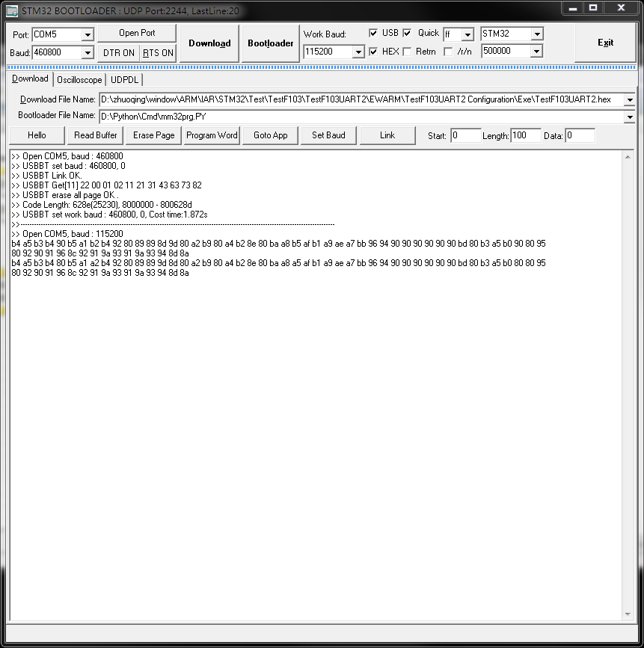
Task: Open the Port COM5 dropdown
Action: pos(88,34)
